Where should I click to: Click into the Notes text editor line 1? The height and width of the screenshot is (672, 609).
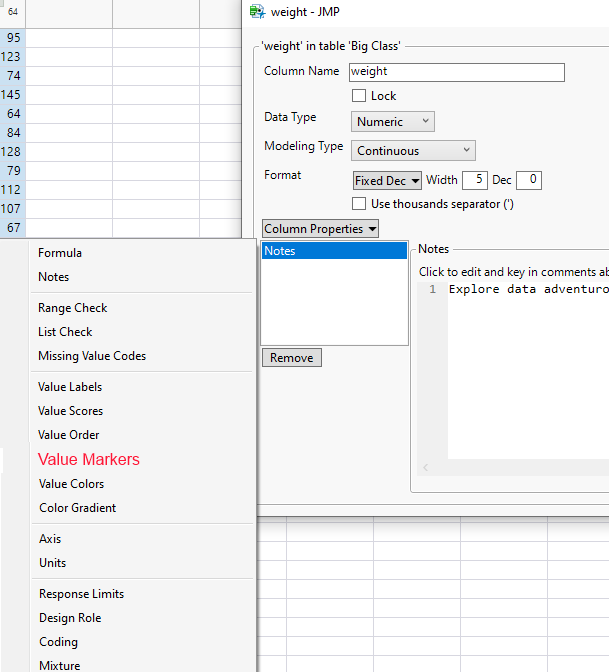(528, 289)
